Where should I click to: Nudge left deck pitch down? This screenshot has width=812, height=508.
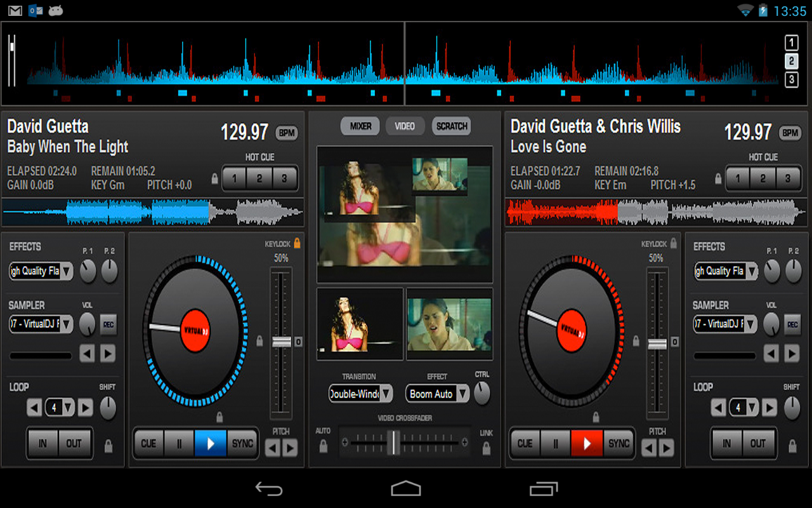coord(272,448)
